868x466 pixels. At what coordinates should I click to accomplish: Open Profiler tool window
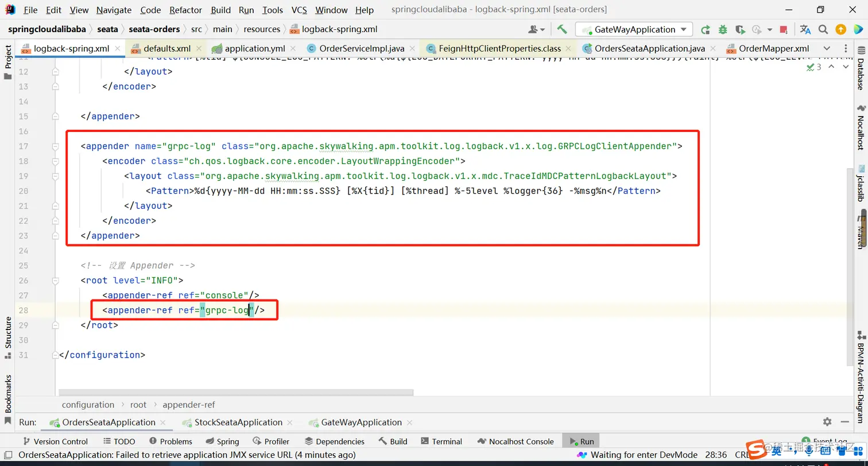coord(271,441)
